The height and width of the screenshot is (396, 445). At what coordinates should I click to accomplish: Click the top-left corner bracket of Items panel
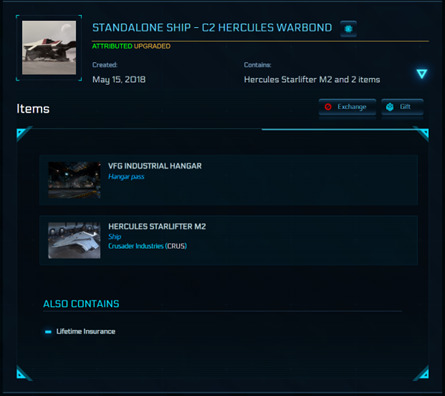tap(23, 132)
